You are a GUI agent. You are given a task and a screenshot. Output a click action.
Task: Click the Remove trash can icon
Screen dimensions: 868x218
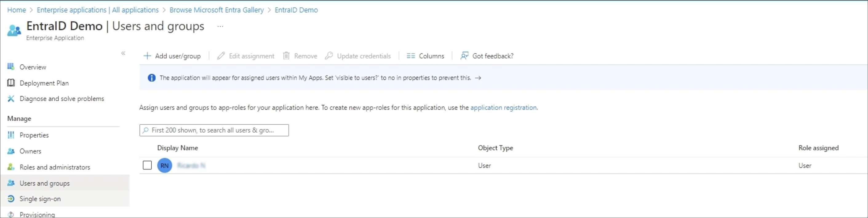(x=286, y=56)
